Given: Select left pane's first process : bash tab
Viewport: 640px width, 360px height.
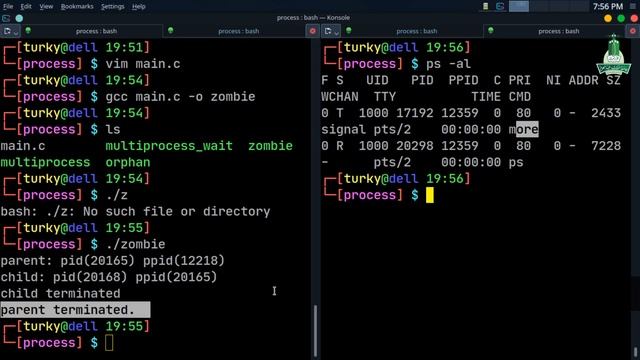Looking at the screenshot, I should point(93,31).
